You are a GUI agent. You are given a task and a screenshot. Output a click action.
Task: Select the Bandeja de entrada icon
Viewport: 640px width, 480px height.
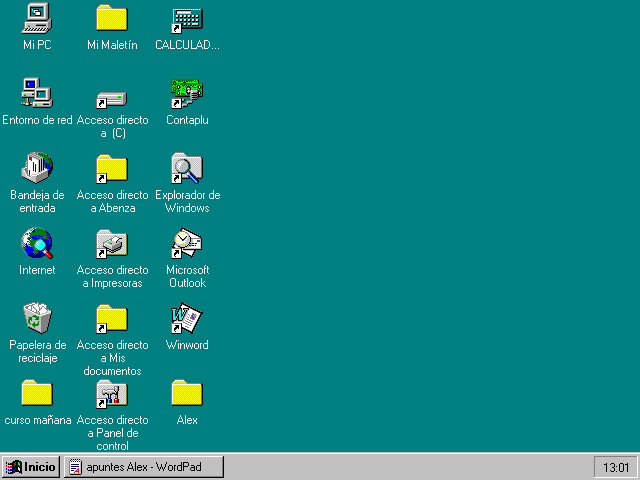(37, 168)
